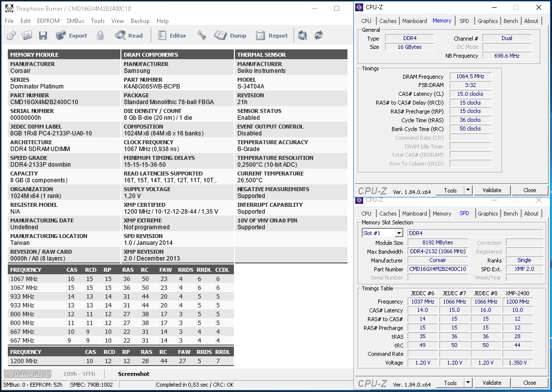
Task: Click Close button in upper CPU-Z window
Action: pyautogui.click(x=529, y=190)
